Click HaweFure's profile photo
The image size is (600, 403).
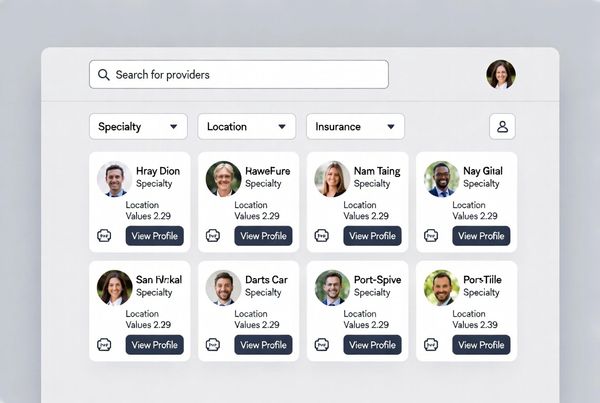click(223, 179)
